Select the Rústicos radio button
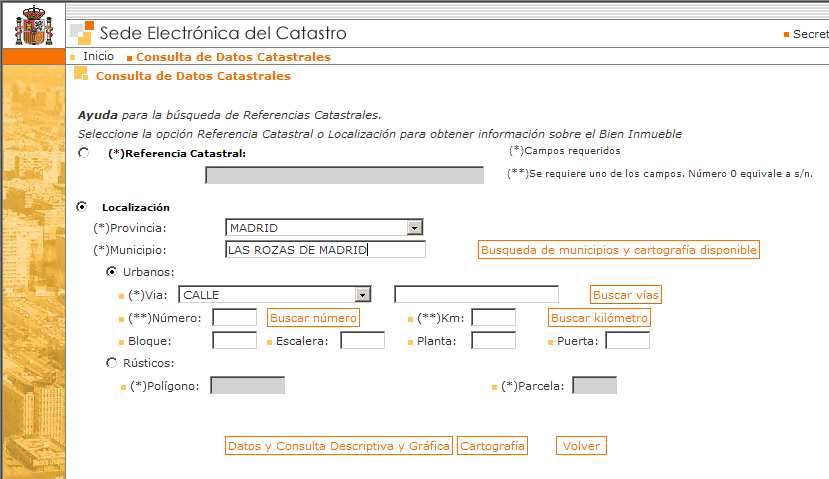This screenshot has height=479, width=829. coord(111,363)
